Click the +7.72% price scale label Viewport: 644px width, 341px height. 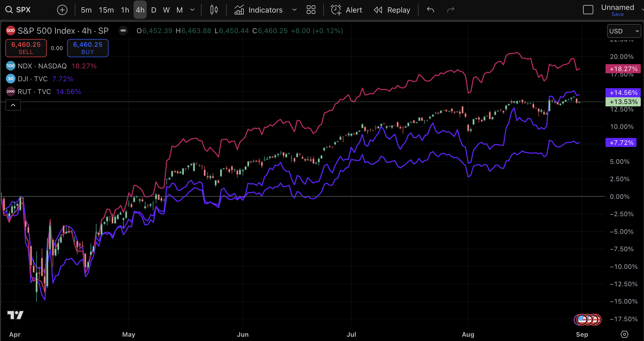coord(621,142)
